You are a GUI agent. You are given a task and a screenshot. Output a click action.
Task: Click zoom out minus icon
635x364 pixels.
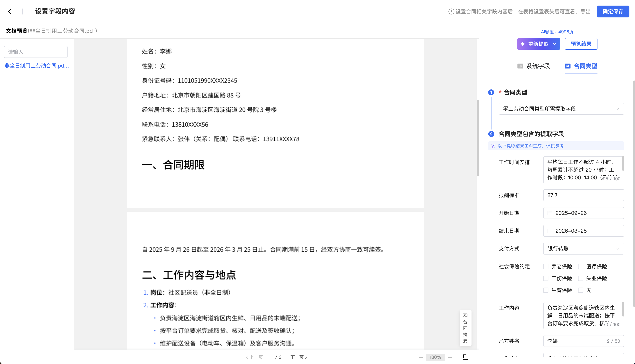(421, 357)
